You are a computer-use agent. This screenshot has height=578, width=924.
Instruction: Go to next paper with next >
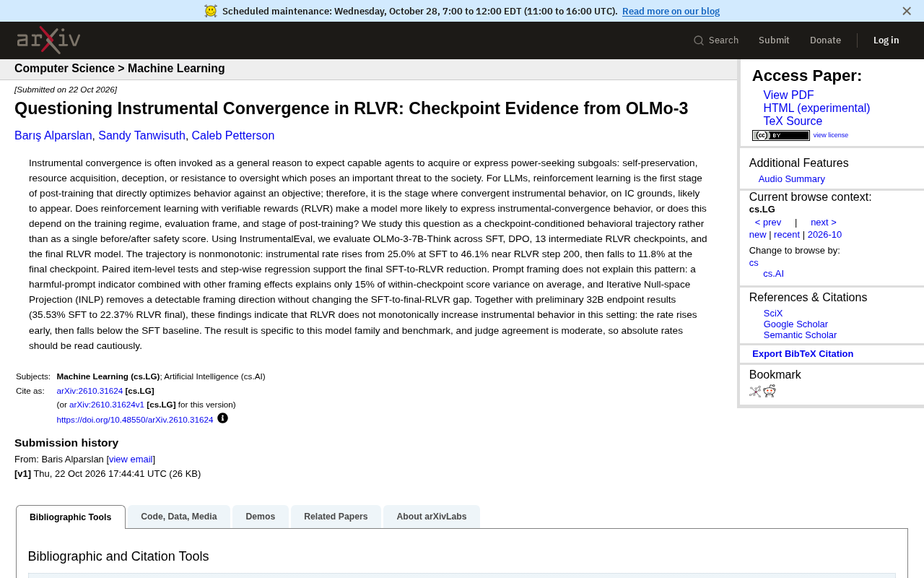pyautogui.click(x=824, y=223)
